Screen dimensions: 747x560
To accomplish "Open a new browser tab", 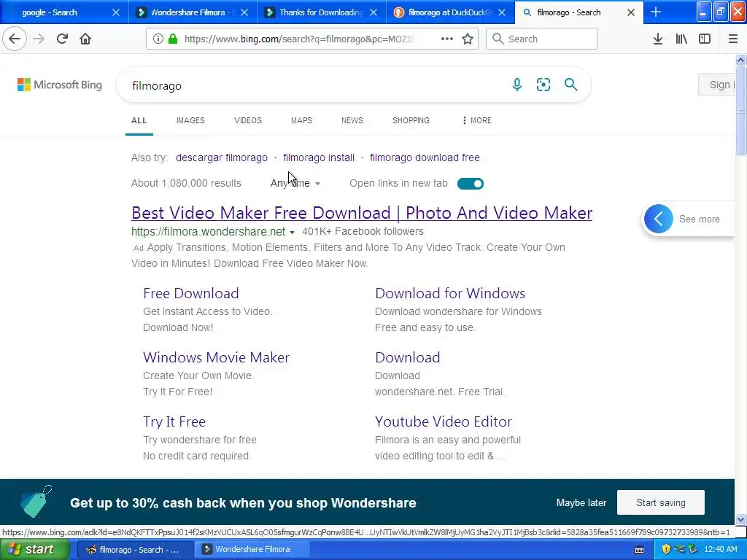I will click(x=656, y=12).
